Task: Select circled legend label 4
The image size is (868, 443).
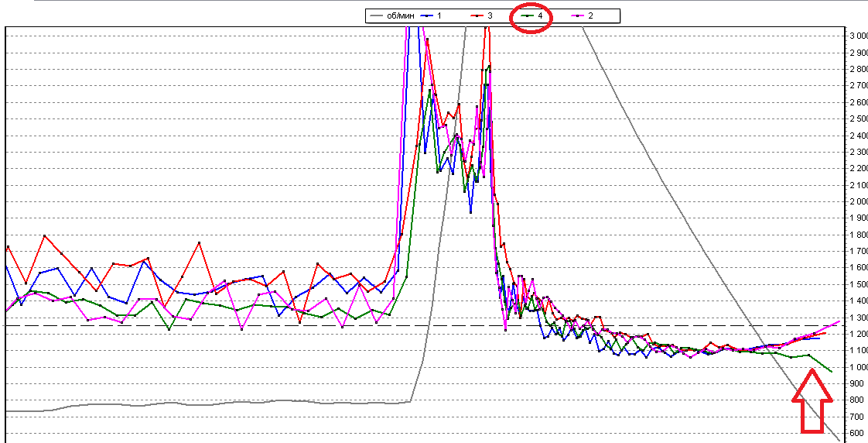Action: 542,16
